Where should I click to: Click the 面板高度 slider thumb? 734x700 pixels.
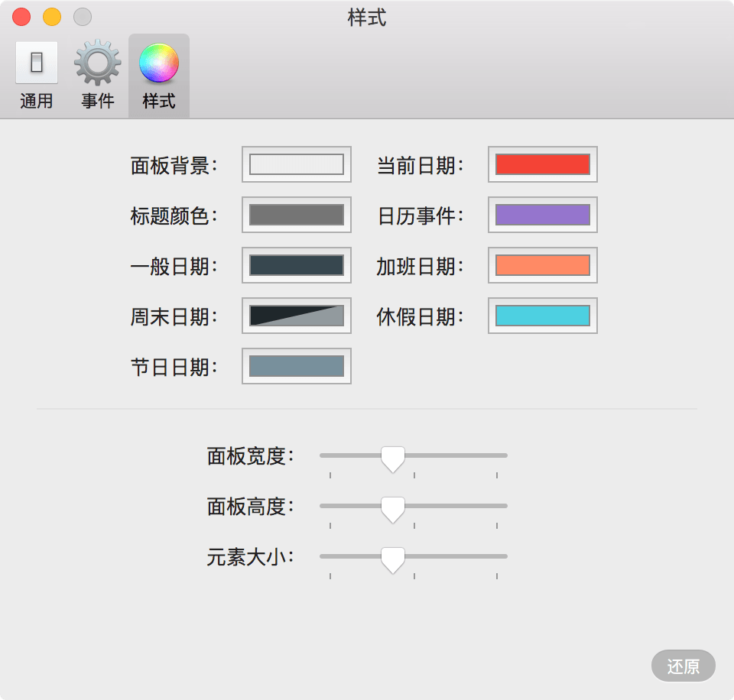pos(393,510)
